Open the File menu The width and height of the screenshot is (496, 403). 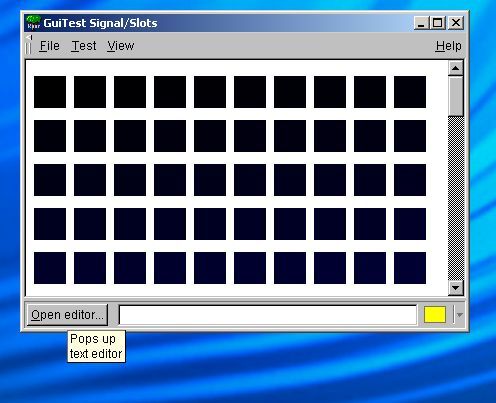click(50, 46)
